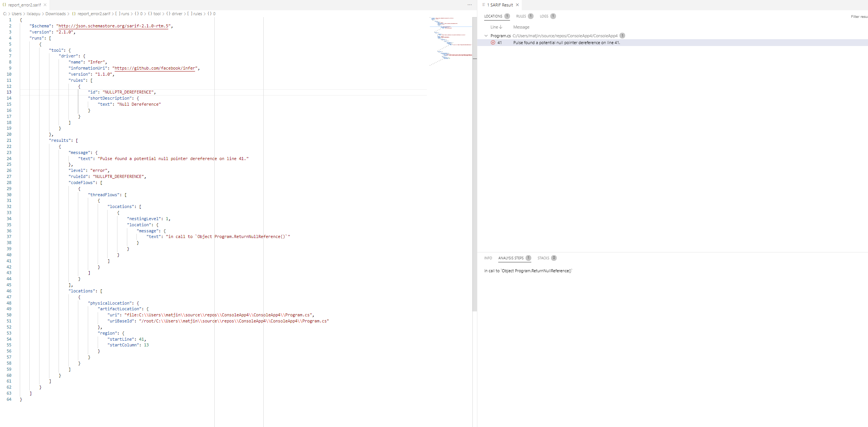
Task: Open the sarif-2.1.0 schema link
Action: coord(113,26)
